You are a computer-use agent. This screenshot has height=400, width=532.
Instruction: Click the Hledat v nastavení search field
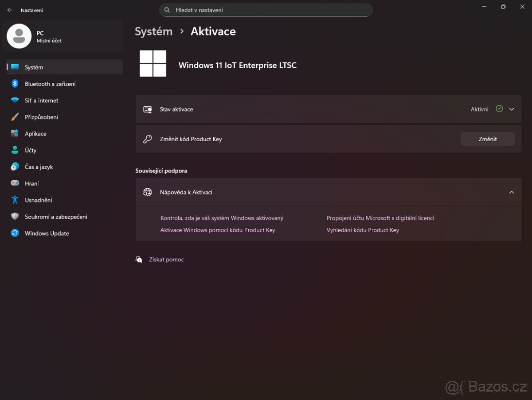coord(266,10)
